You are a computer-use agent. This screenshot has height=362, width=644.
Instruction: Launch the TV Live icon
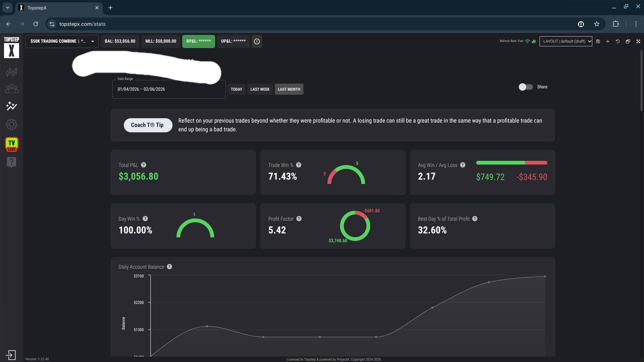click(x=11, y=144)
